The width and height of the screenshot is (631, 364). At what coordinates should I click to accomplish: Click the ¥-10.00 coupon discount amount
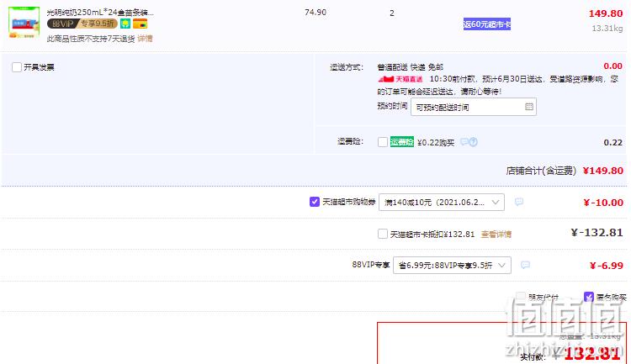click(603, 203)
